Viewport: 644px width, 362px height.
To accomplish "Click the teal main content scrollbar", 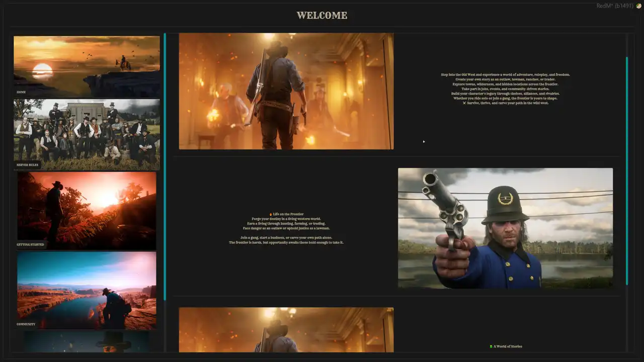I will 627,171.
